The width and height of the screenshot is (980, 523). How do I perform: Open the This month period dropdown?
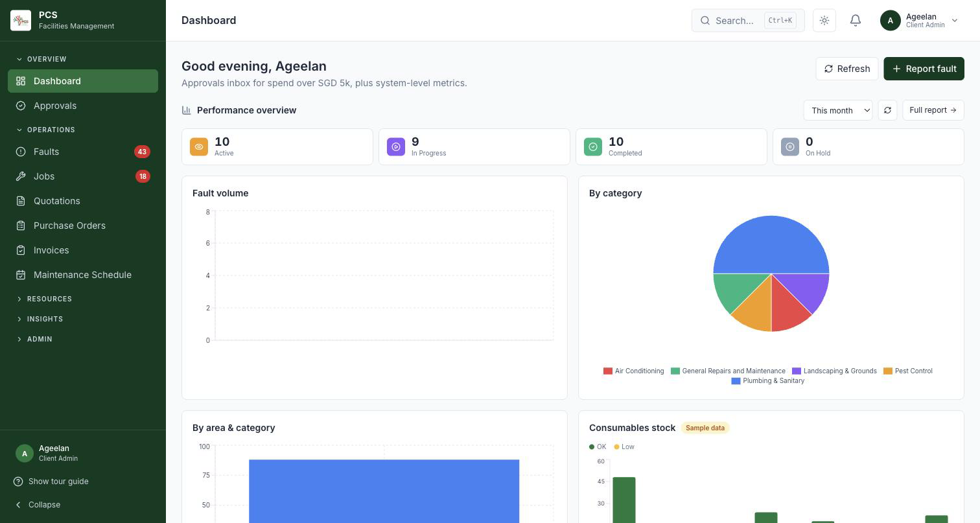838,110
